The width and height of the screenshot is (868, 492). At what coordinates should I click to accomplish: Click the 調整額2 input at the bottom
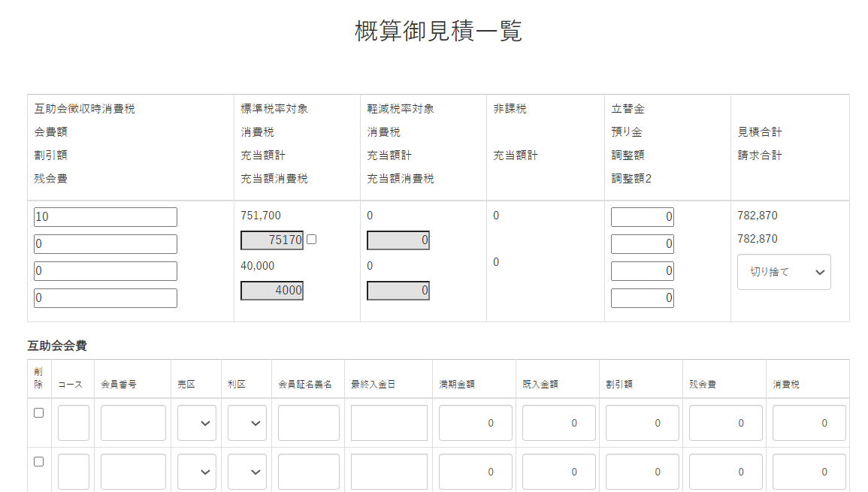tap(642, 298)
